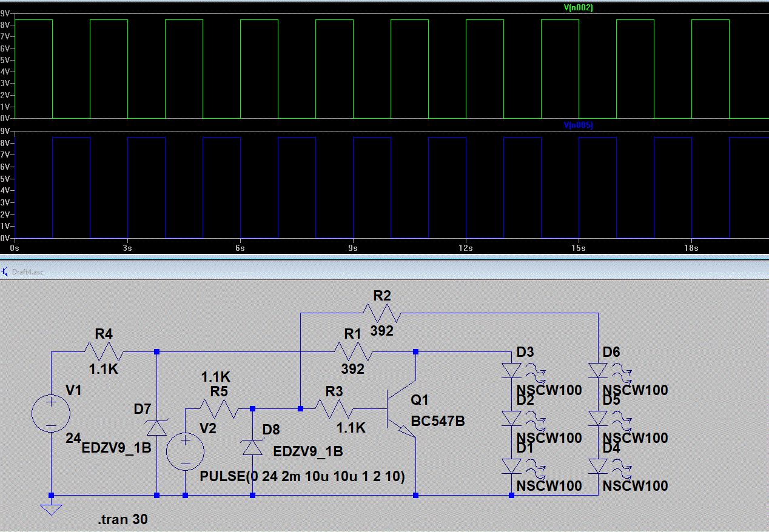Viewport: 769px width, 532px height.
Task: Click the 9s time axis label
Action: click(x=352, y=248)
